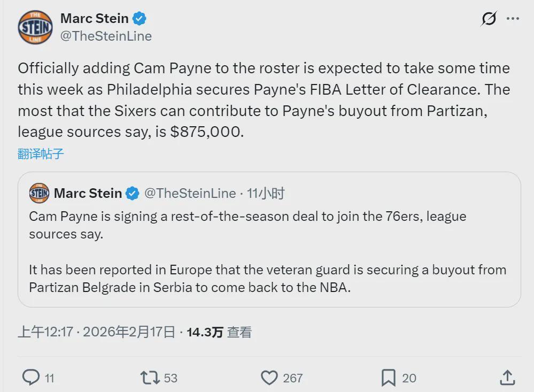Click the post date 2026年2月17日
534x392 pixels.
point(129,332)
